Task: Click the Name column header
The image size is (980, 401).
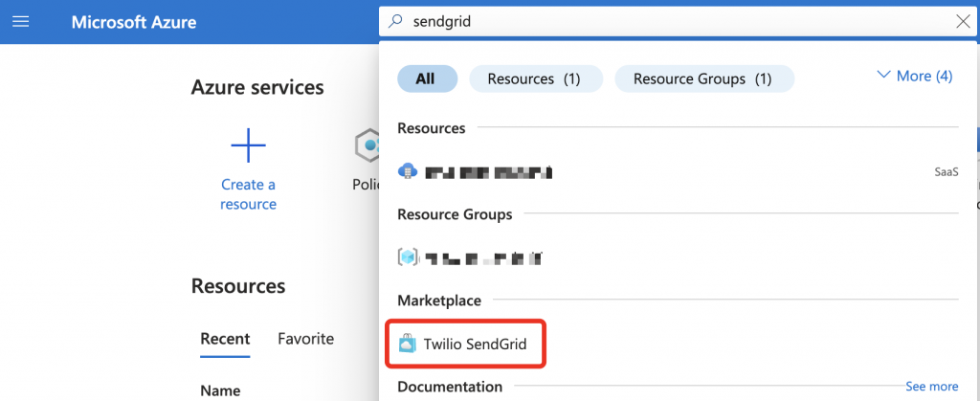Action: point(220,390)
